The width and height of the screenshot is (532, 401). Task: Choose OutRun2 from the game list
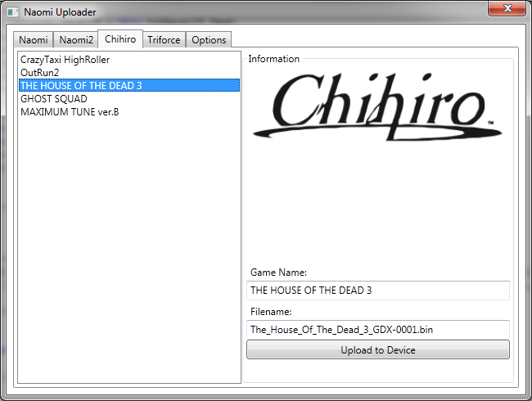click(x=129, y=73)
